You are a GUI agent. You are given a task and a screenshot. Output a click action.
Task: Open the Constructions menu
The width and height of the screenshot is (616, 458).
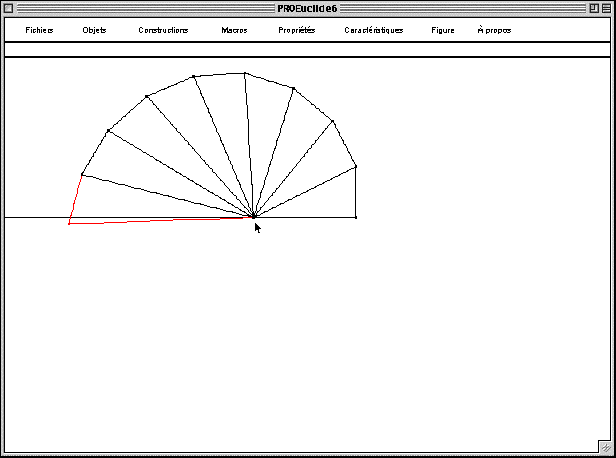163,30
